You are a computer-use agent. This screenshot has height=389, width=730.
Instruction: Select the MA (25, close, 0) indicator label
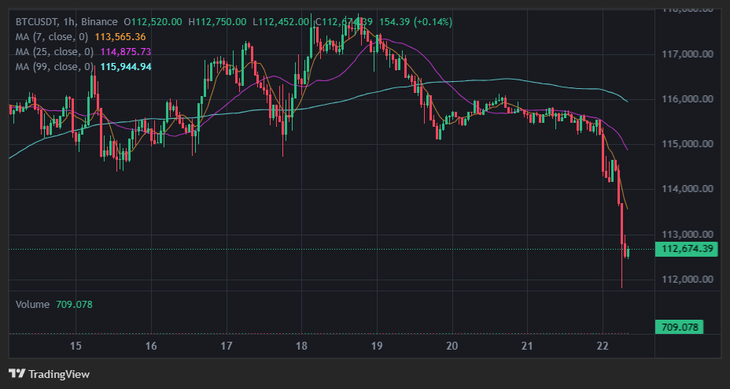pos(54,52)
